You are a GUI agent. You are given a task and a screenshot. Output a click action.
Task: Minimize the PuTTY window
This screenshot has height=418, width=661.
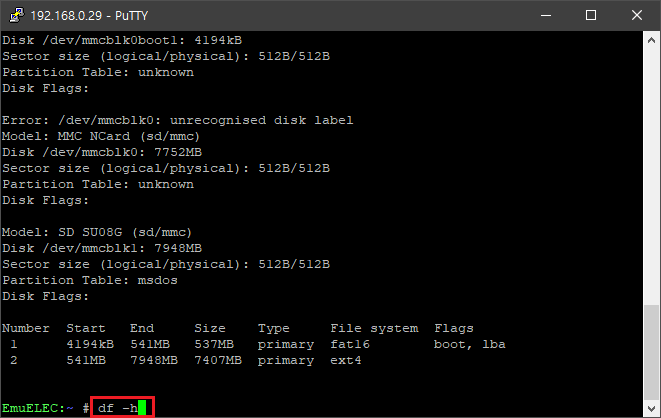(x=546, y=16)
